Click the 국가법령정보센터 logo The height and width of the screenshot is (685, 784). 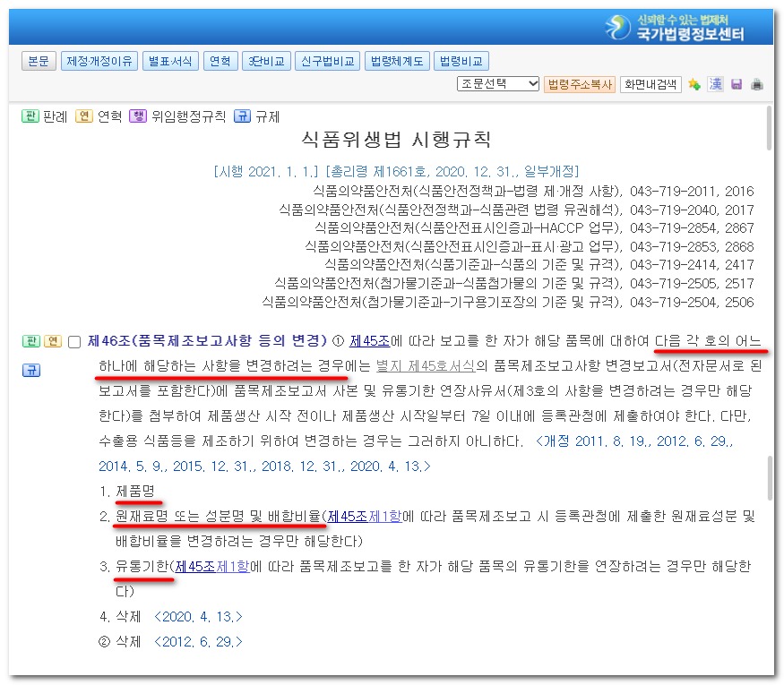pyautogui.click(x=675, y=28)
